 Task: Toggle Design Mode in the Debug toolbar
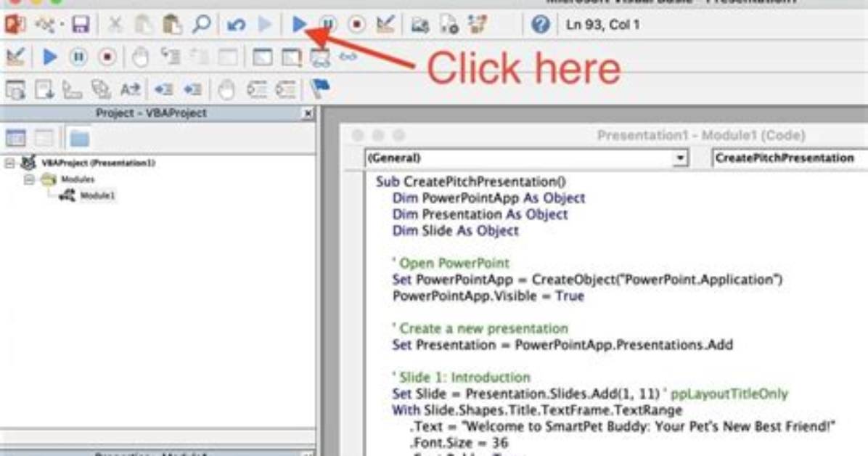pos(15,57)
